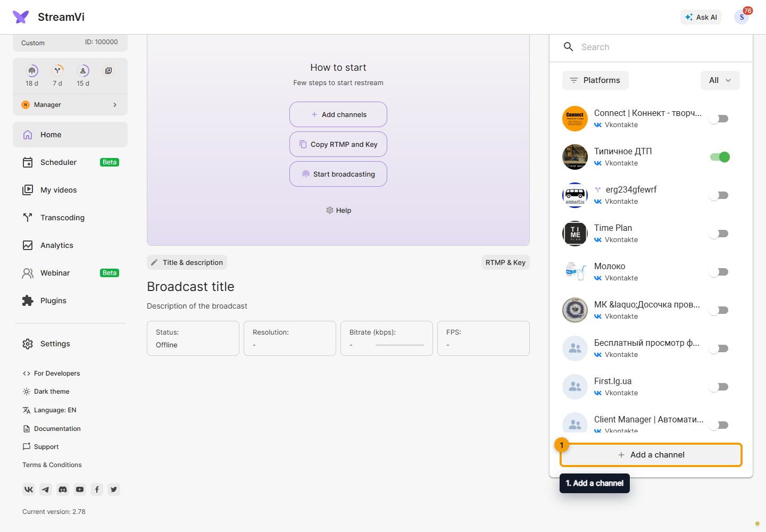Click the search magnifier icon
The image size is (766, 532).
tap(569, 47)
